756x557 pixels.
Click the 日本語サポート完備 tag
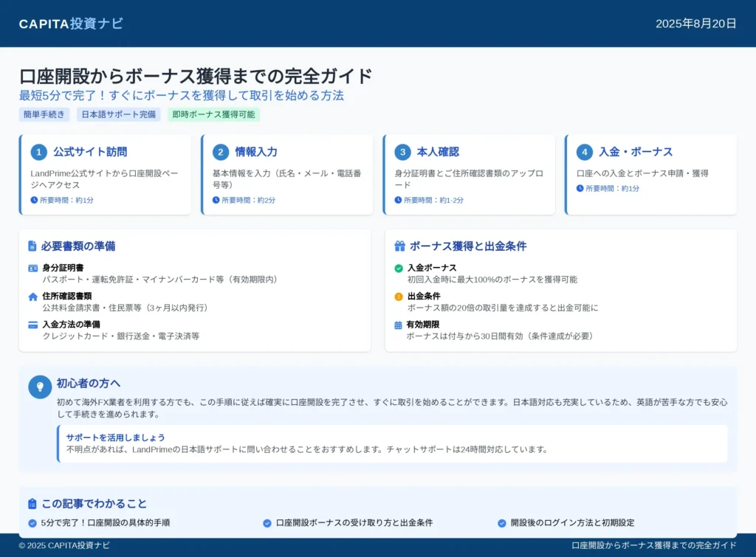pyautogui.click(x=119, y=114)
